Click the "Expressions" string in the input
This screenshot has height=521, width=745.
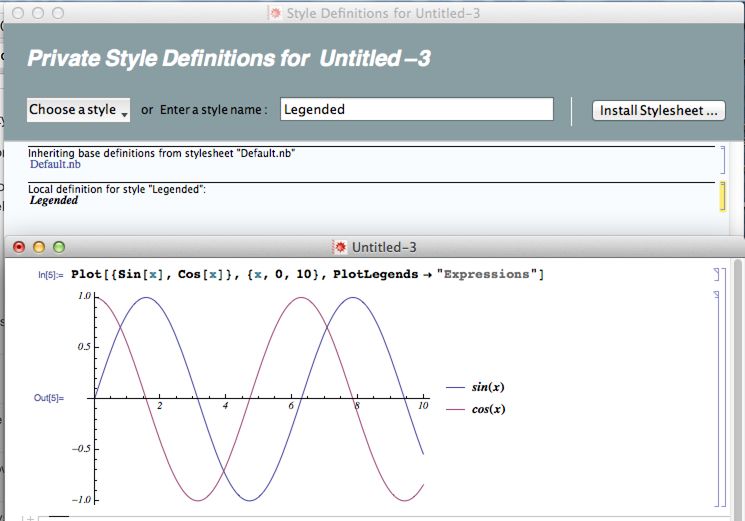(x=487, y=275)
